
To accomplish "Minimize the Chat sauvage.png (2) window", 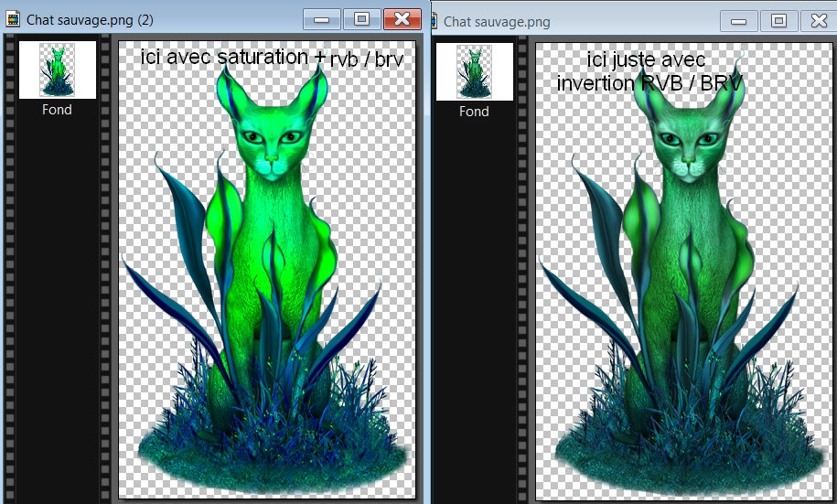I will pyautogui.click(x=321, y=19).
